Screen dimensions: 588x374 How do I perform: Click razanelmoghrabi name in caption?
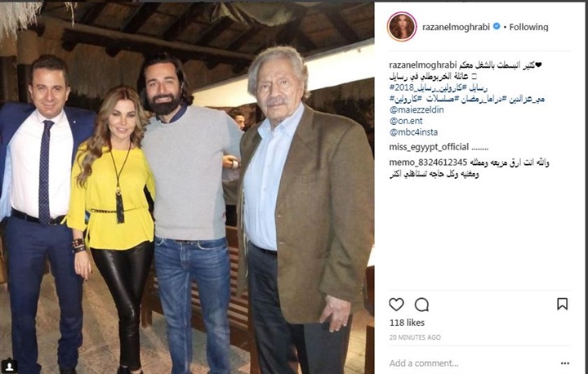423,65
